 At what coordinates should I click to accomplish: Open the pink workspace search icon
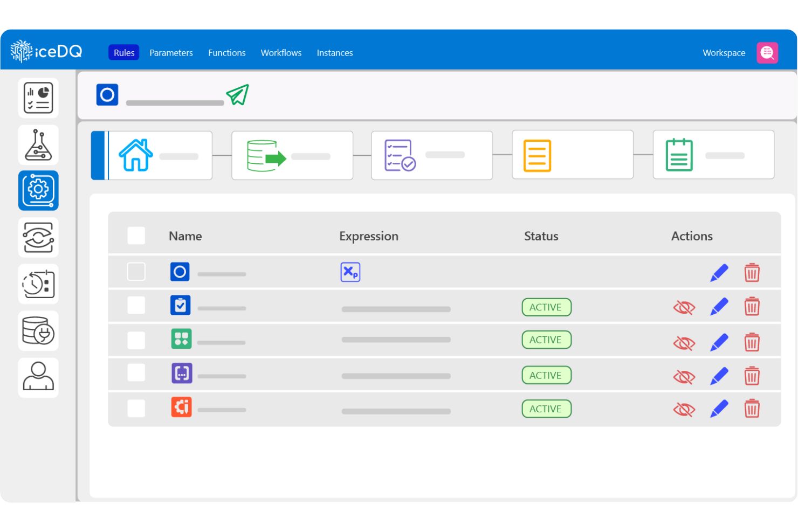(767, 53)
